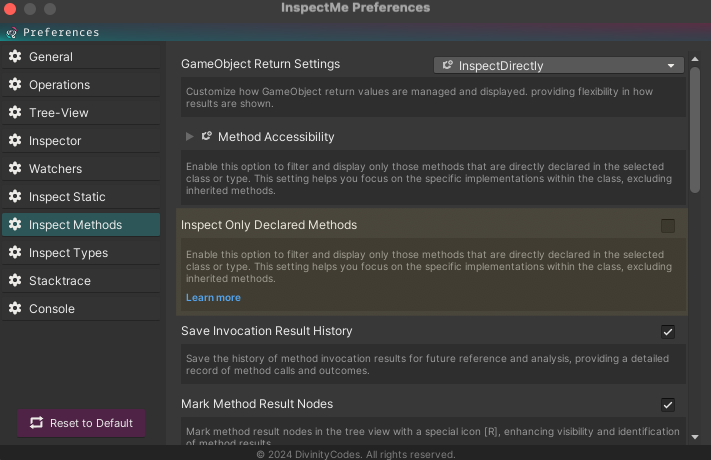Click Reset to Default button

pyautogui.click(x=81, y=423)
